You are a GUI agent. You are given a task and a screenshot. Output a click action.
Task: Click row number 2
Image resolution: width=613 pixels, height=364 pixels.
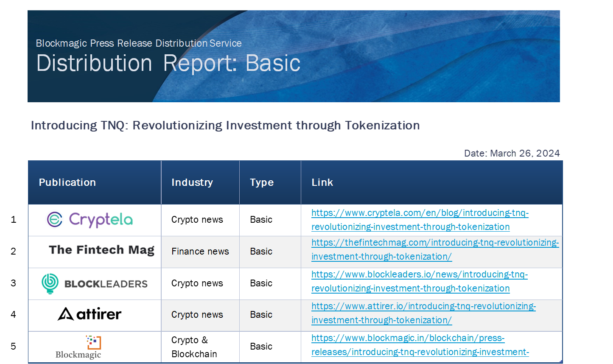click(14, 251)
